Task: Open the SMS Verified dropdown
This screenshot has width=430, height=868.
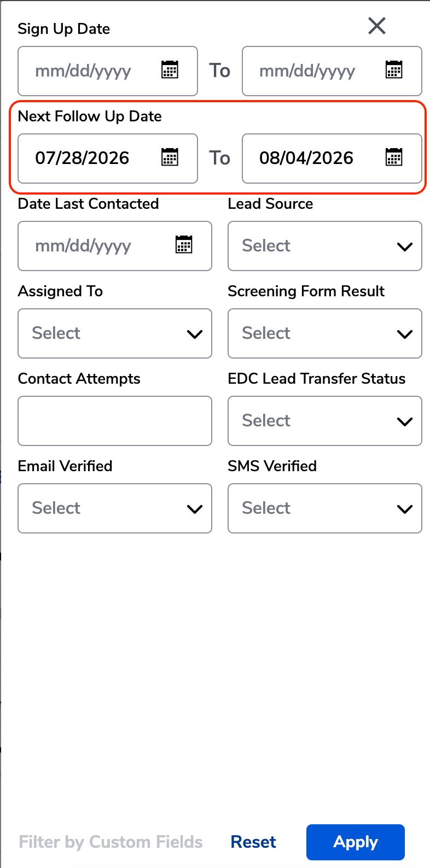Action: click(325, 508)
